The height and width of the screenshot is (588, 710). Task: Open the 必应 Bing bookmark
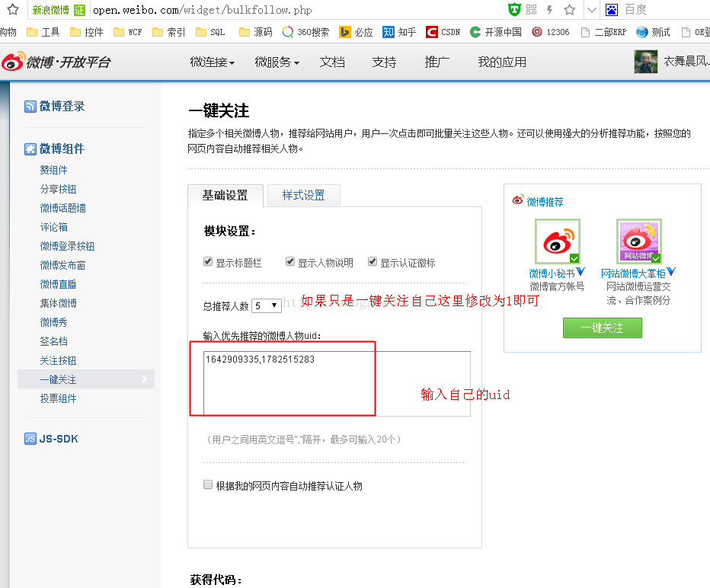(356, 32)
